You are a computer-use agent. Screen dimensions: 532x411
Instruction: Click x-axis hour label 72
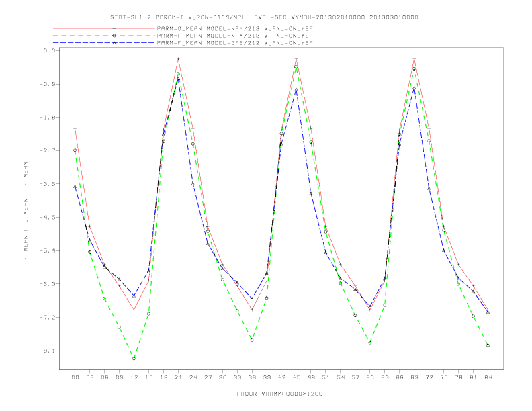click(429, 377)
